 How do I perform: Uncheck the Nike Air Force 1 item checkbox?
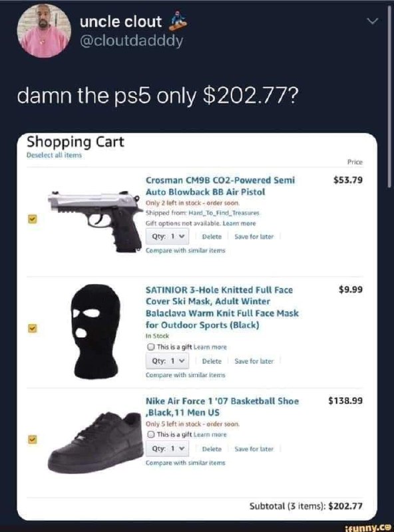[x=32, y=440]
